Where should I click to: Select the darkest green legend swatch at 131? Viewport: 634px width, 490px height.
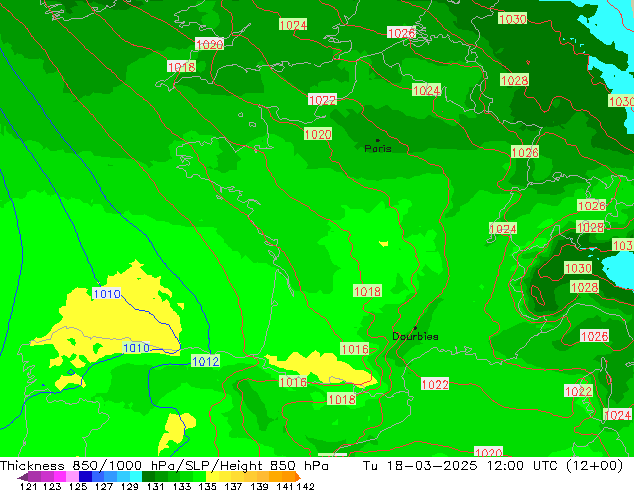tap(148, 477)
